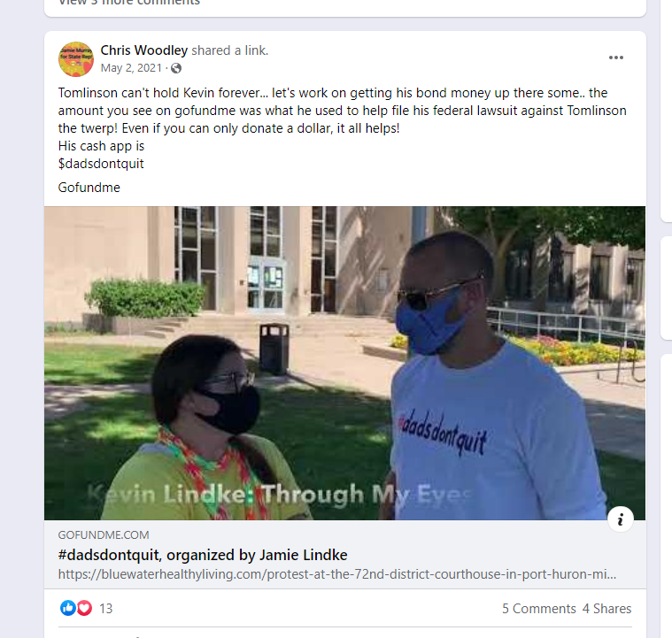Click the info icon on link preview
The width and height of the screenshot is (672, 638).
click(620, 519)
